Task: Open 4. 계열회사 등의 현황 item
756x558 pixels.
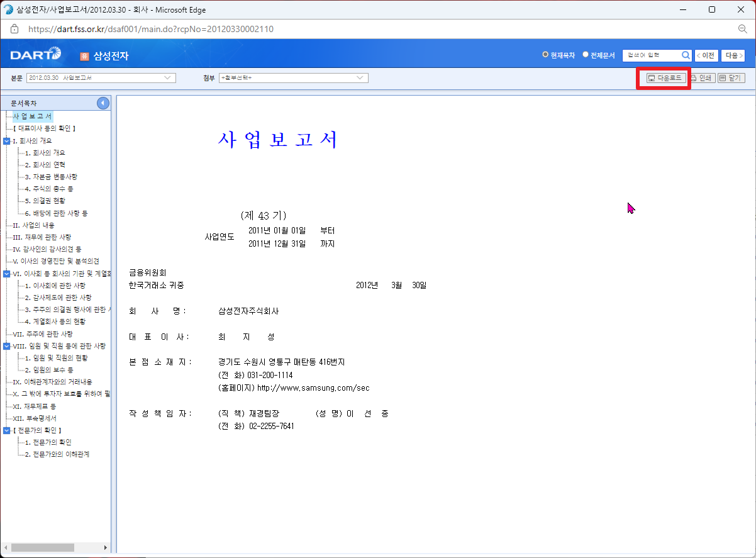Action: point(55,321)
